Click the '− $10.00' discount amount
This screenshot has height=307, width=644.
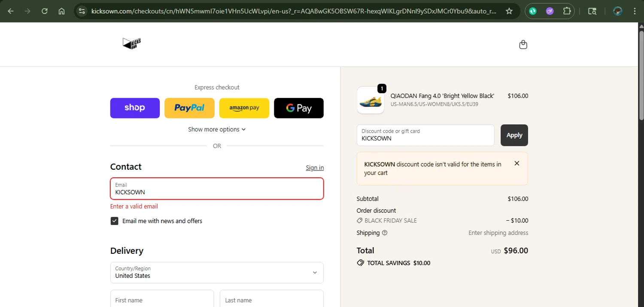(517, 221)
